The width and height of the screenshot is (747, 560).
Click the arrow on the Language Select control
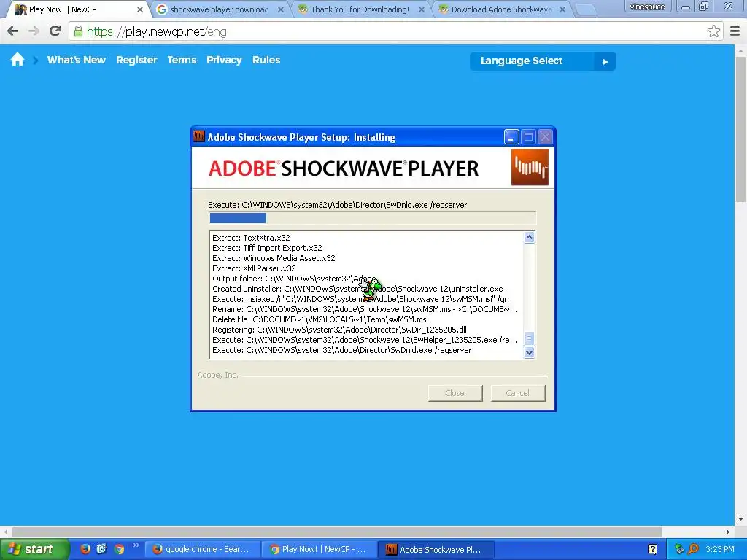click(605, 61)
